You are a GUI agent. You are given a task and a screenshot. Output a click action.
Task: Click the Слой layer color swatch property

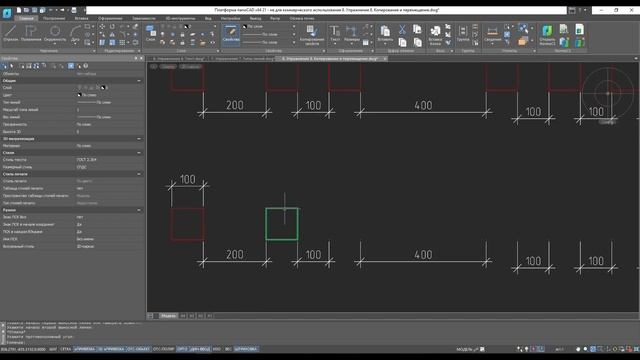coord(103,87)
